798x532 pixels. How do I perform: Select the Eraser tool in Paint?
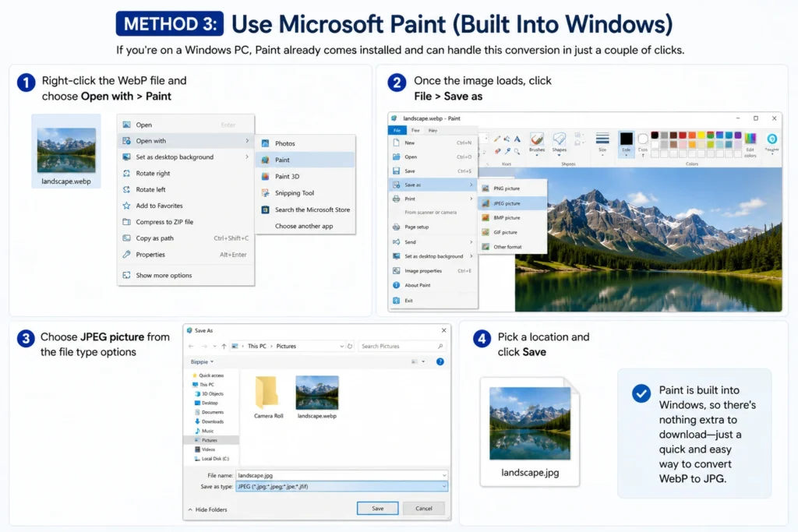coord(498,151)
